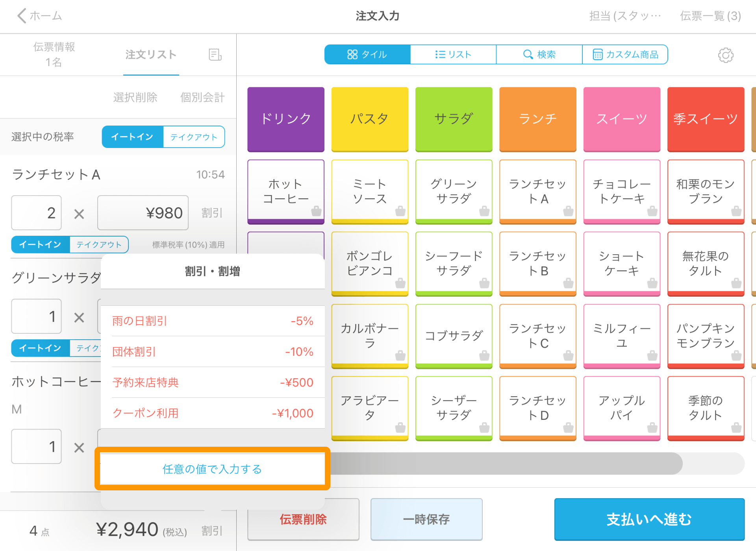Viewport: 756px width, 551px height.
Task: Select the green サラダ category
Action: tap(454, 119)
